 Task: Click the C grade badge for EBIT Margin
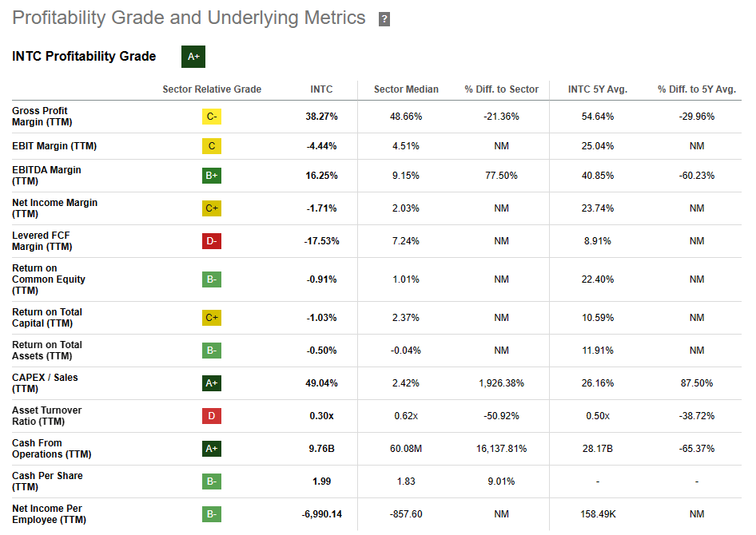(212, 146)
